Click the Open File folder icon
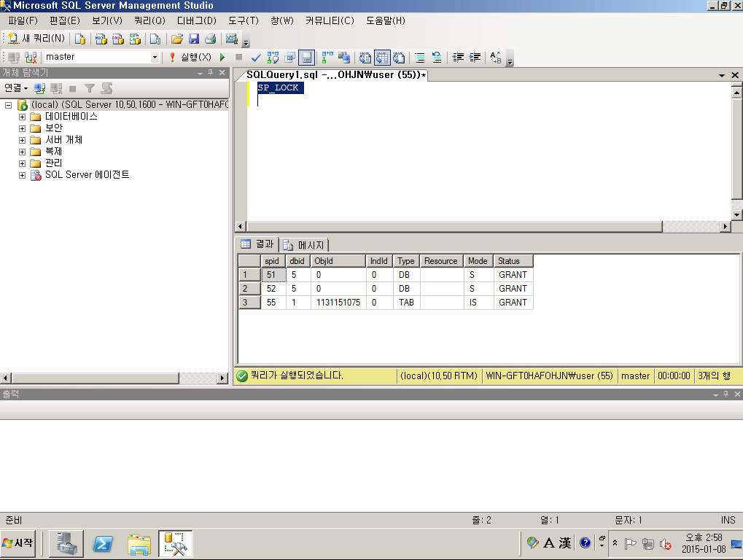This screenshot has height=560, width=743. [177, 39]
